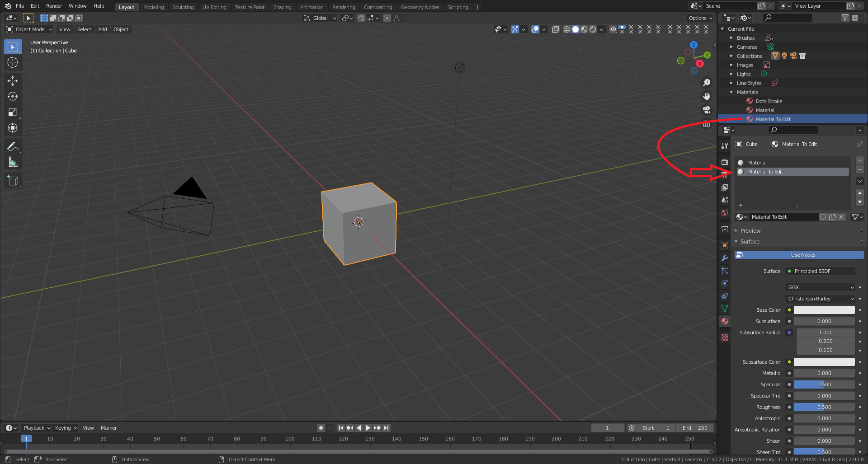Toggle camera view with camera icon

click(x=707, y=110)
